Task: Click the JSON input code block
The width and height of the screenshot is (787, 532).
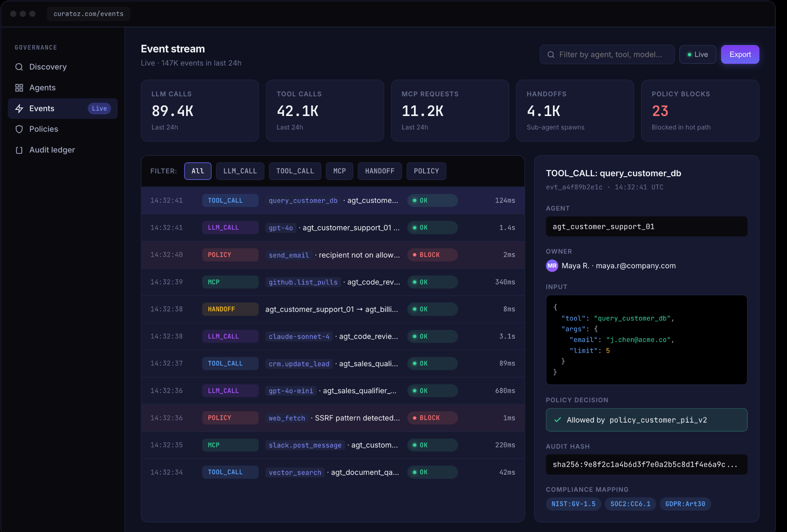Action: [646, 340]
